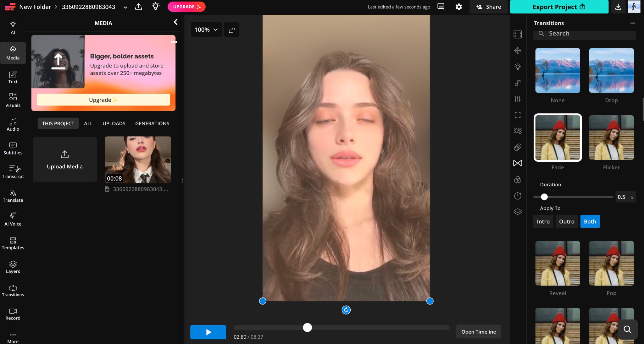Image resolution: width=644 pixels, height=344 pixels.
Task: Switch to the GENERATIONS tab
Action: coord(152,123)
